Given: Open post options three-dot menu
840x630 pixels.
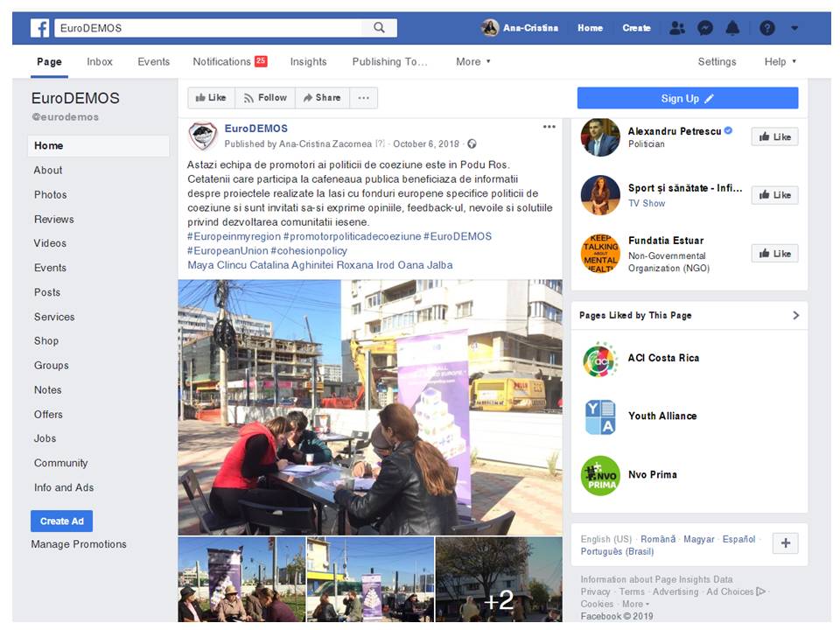Looking at the screenshot, I should [549, 127].
